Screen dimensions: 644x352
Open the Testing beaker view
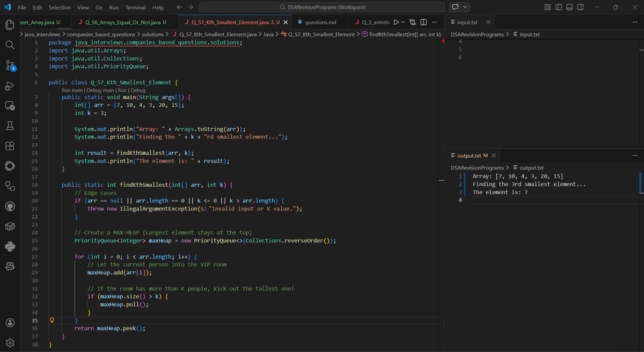[10, 127]
